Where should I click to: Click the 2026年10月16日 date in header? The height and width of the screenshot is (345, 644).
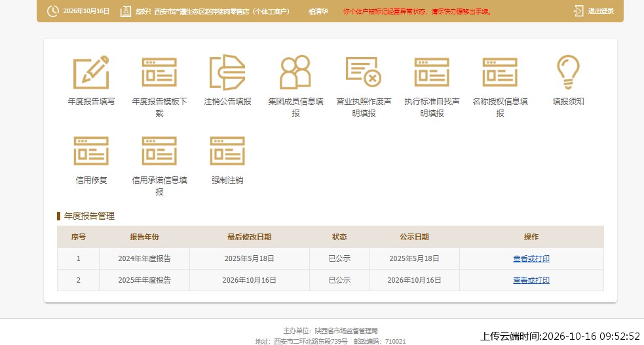(x=86, y=11)
